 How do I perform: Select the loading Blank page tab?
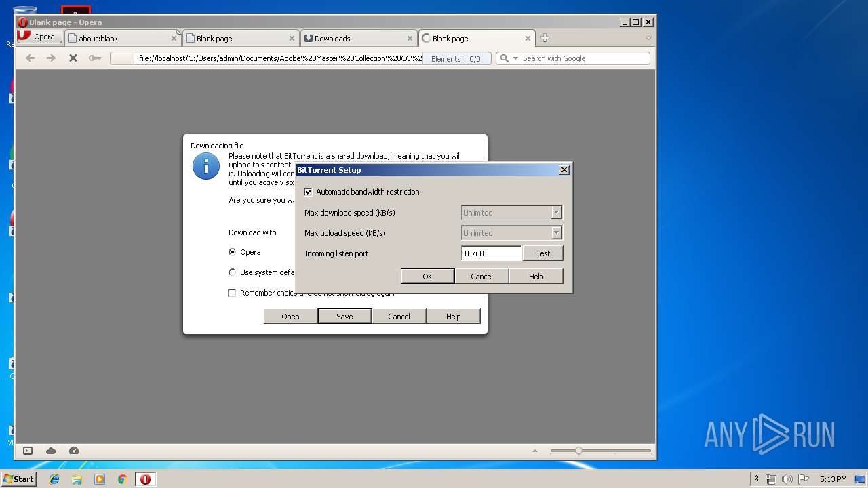[476, 39]
